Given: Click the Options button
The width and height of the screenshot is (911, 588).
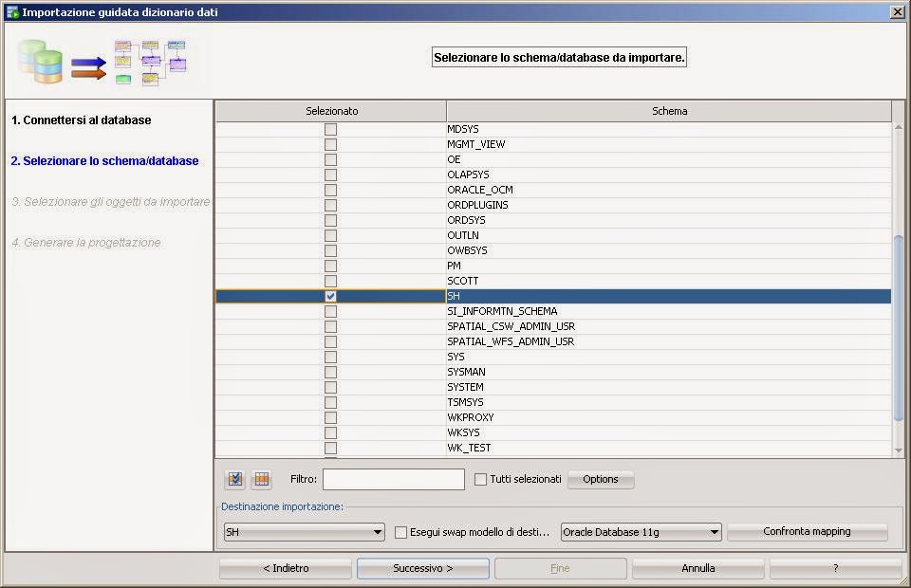Looking at the screenshot, I should pos(601,480).
